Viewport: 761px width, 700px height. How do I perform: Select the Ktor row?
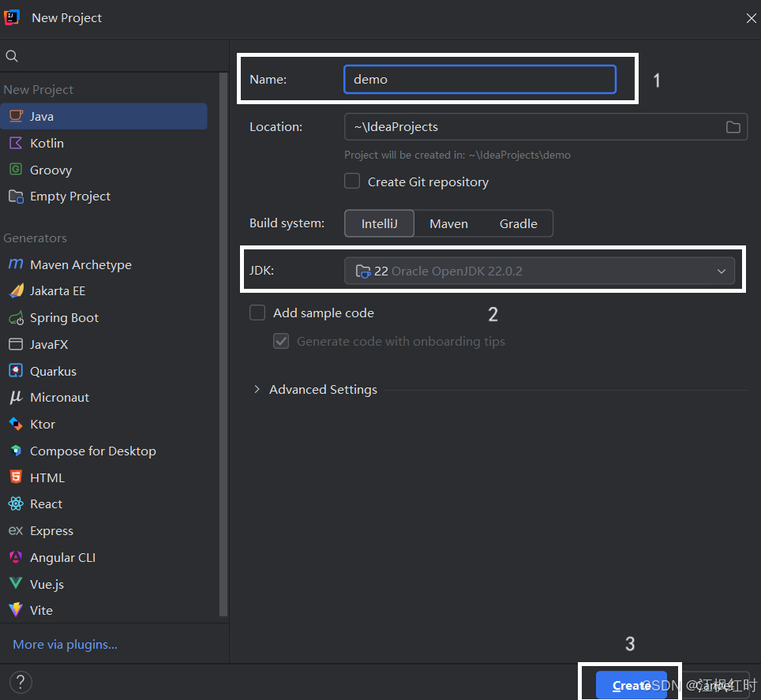(x=104, y=424)
